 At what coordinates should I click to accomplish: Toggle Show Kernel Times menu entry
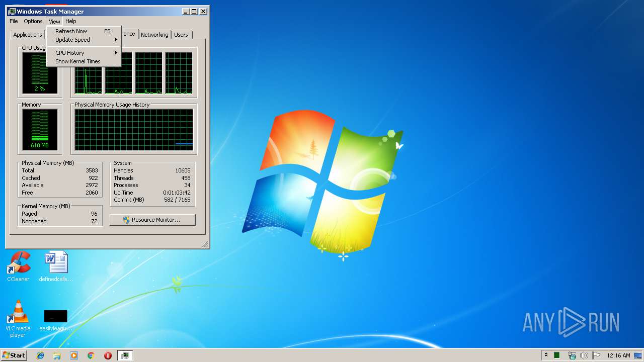click(84, 61)
